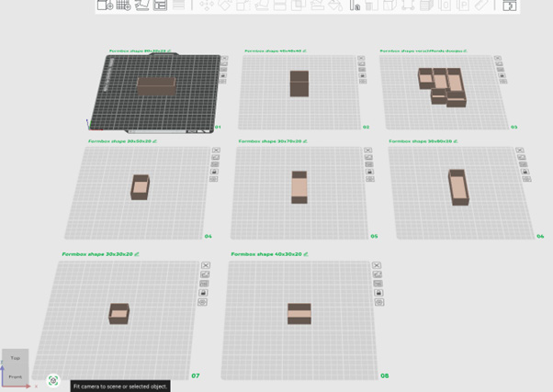Select the Move tool in toolbar
This screenshot has width=553, height=392.
click(207, 5)
